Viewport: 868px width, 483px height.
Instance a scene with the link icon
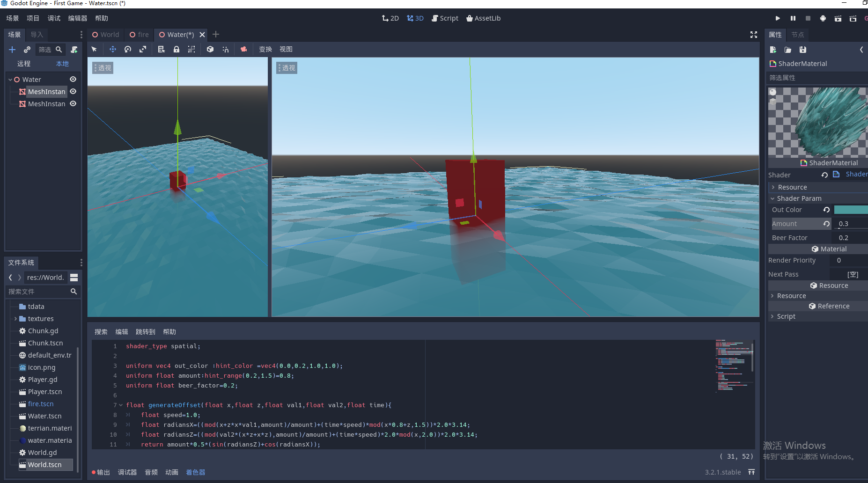(x=27, y=49)
